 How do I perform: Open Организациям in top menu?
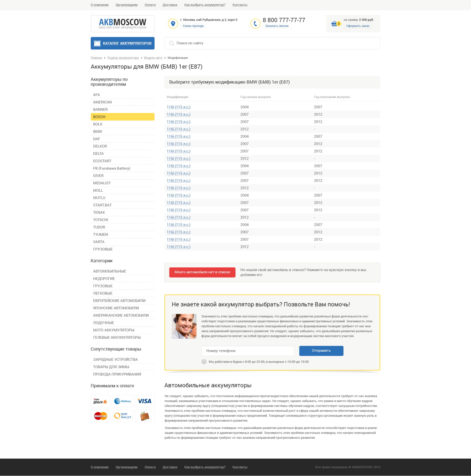126,5
